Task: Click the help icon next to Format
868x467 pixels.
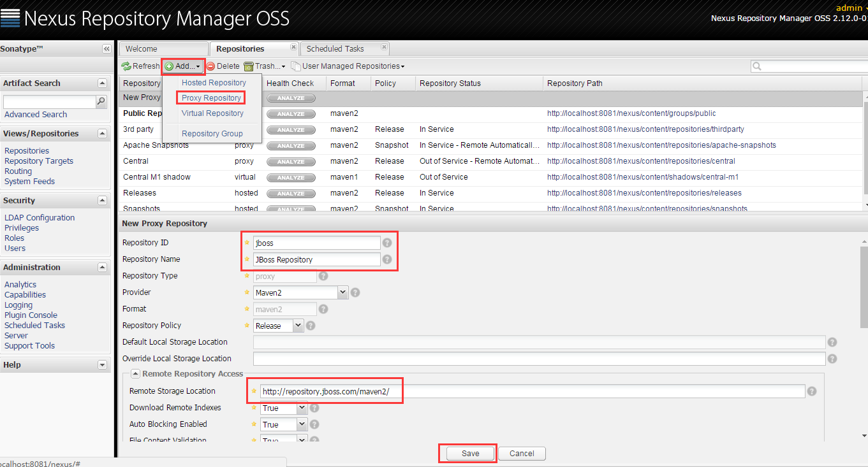Action: pos(323,309)
